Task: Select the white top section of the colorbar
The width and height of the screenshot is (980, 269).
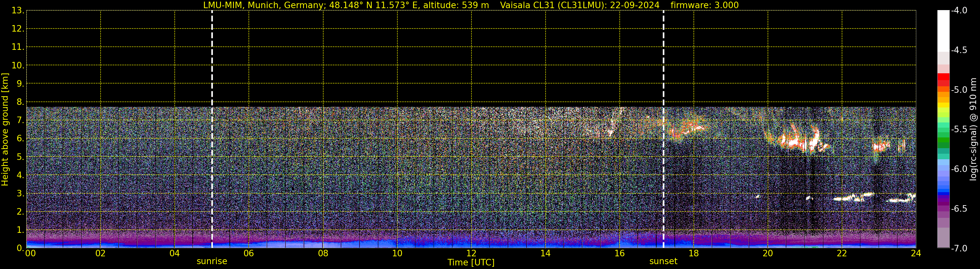Action: click(943, 31)
